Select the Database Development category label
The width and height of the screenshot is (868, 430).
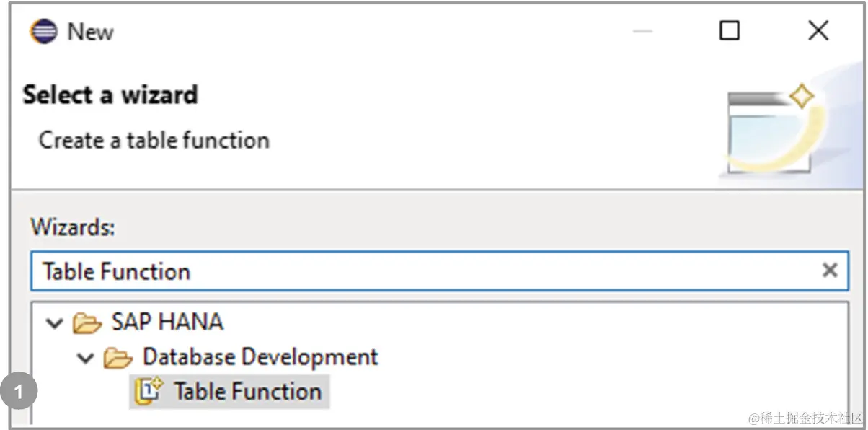[x=260, y=356]
